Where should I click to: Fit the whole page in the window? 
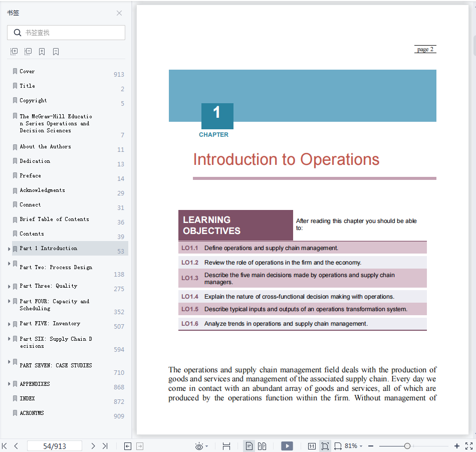point(325,446)
